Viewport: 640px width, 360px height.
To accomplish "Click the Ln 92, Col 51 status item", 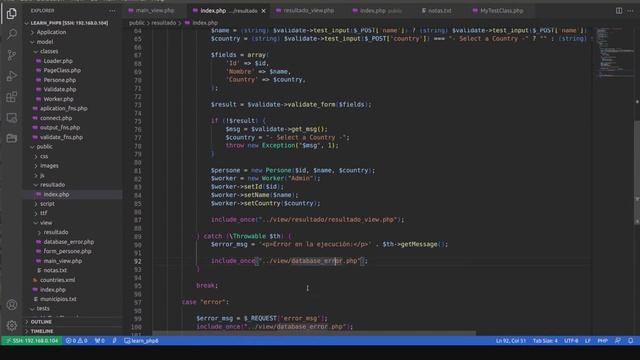I will [511, 340].
